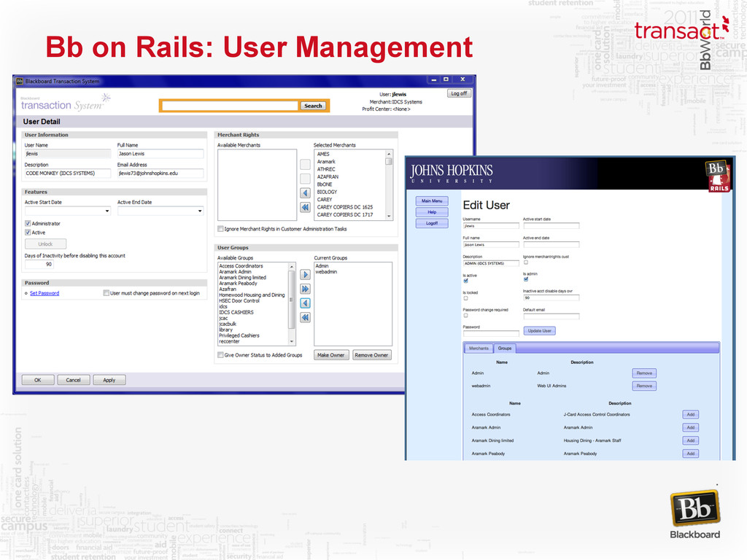Remove the webadmin group in Edit User

pos(644,386)
